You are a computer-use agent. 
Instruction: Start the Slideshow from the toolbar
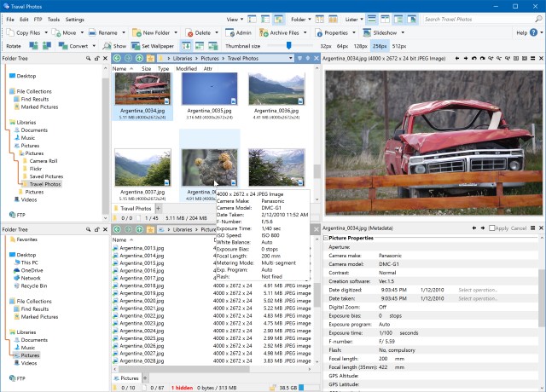[380, 32]
